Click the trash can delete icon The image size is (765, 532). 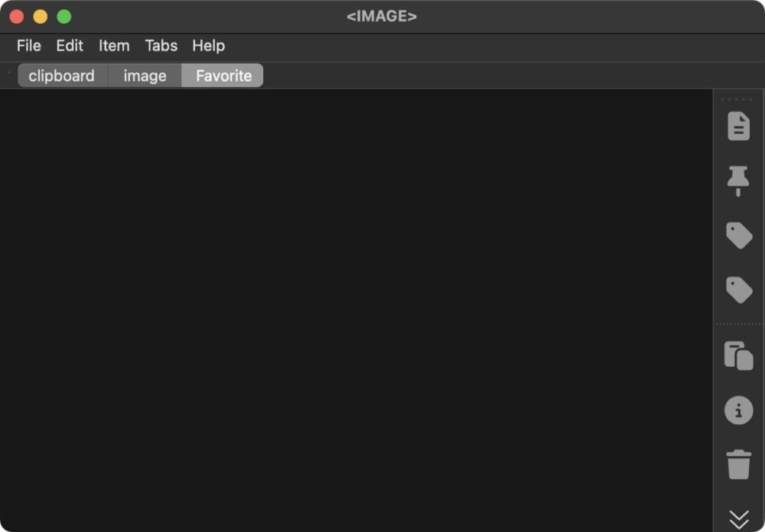[x=739, y=465]
